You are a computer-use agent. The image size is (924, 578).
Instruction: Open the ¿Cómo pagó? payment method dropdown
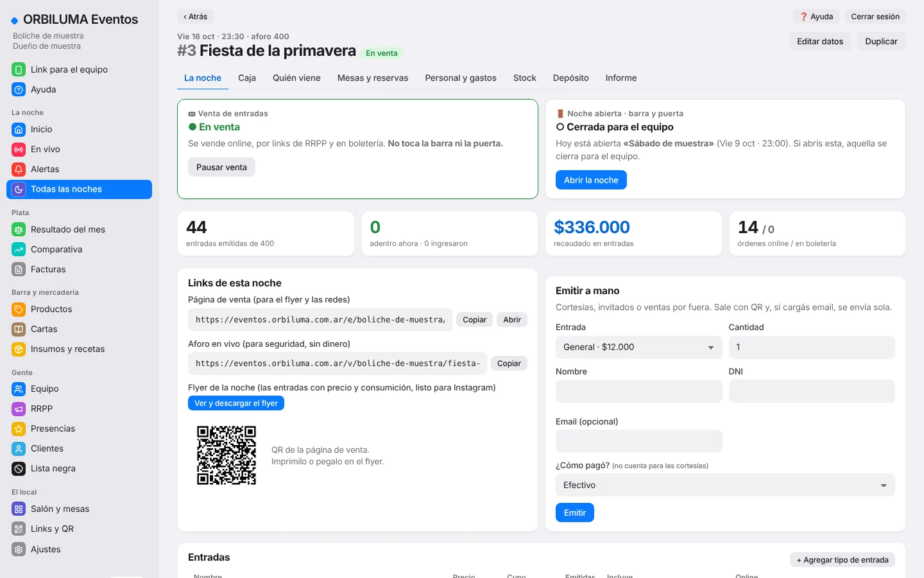tap(725, 485)
